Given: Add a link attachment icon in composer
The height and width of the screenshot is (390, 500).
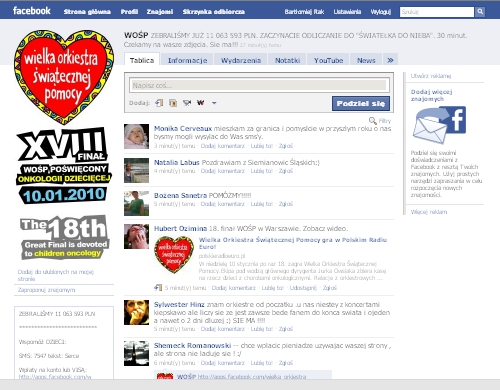Looking at the screenshot, I should click(159, 103).
